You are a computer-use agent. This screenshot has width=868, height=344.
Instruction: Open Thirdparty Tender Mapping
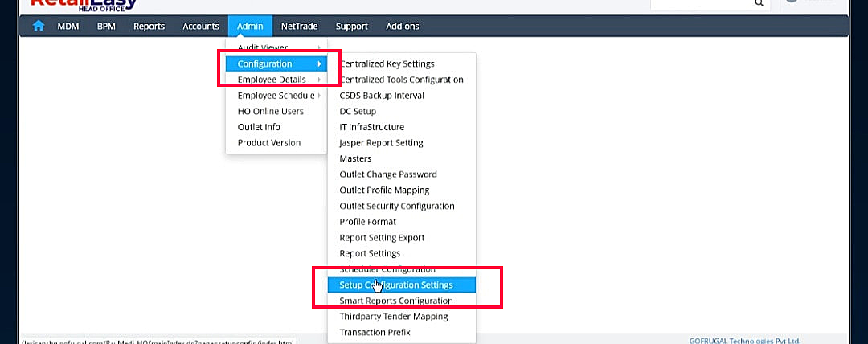pyautogui.click(x=394, y=317)
